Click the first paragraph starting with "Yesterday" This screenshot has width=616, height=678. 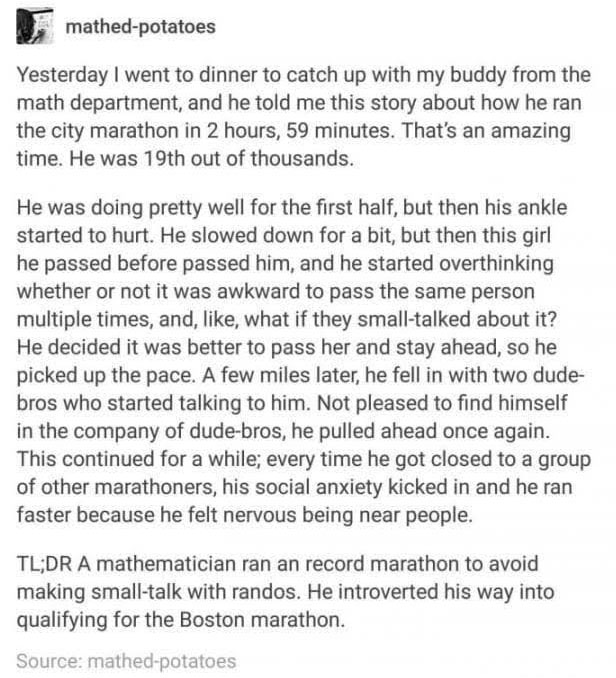coord(303,117)
